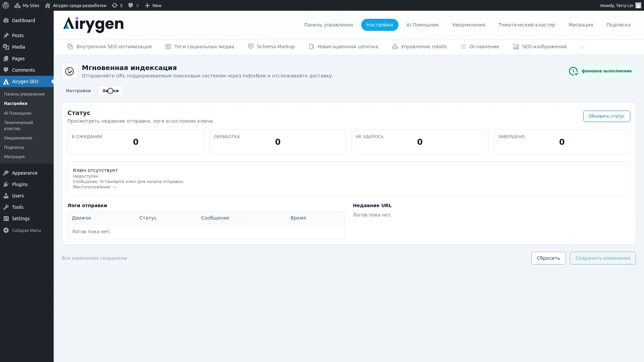Click the Движок column header

click(x=82, y=218)
